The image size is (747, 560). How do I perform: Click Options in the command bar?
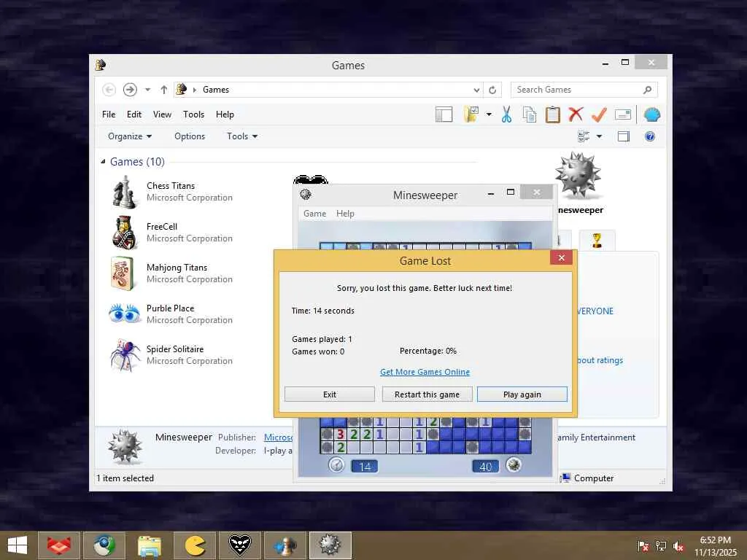pos(190,136)
